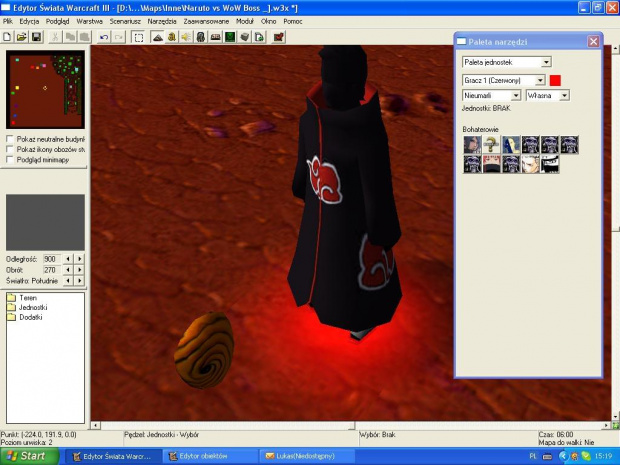Open the Zaawansowane menu
Image resolution: width=620 pixels, height=465 pixels.
(206, 21)
